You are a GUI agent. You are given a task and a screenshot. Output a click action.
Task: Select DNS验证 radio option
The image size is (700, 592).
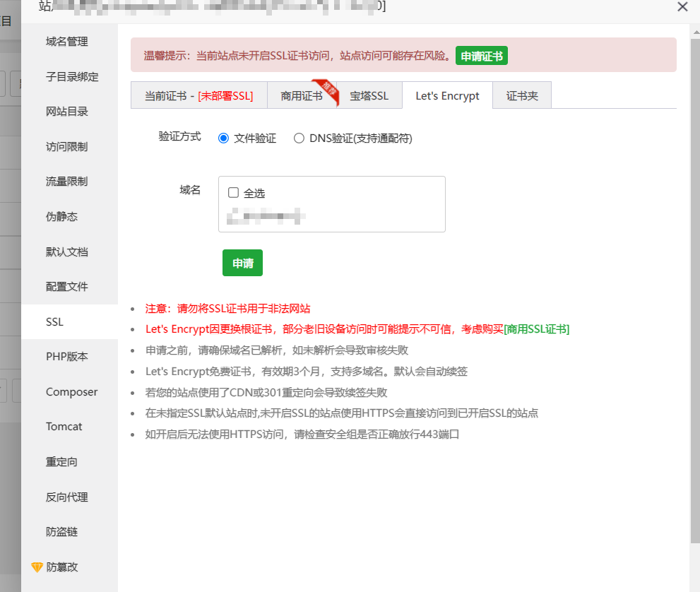pyautogui.click(x=299, y=138)
